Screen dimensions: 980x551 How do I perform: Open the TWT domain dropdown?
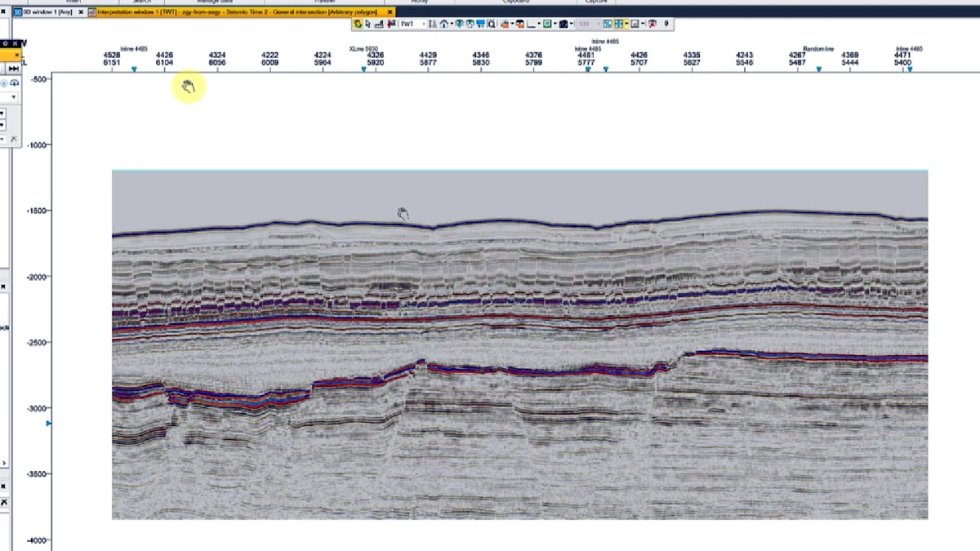424,24
